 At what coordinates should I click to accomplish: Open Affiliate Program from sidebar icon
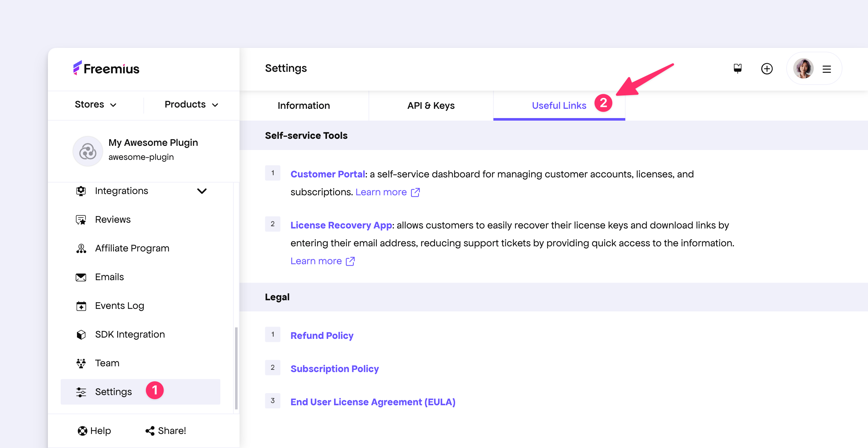pyautogui.click(x=81, y=248)
